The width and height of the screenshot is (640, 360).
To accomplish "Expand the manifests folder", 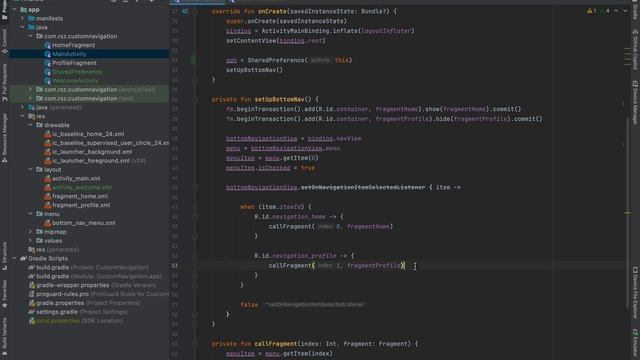I will tap(22, 18).
